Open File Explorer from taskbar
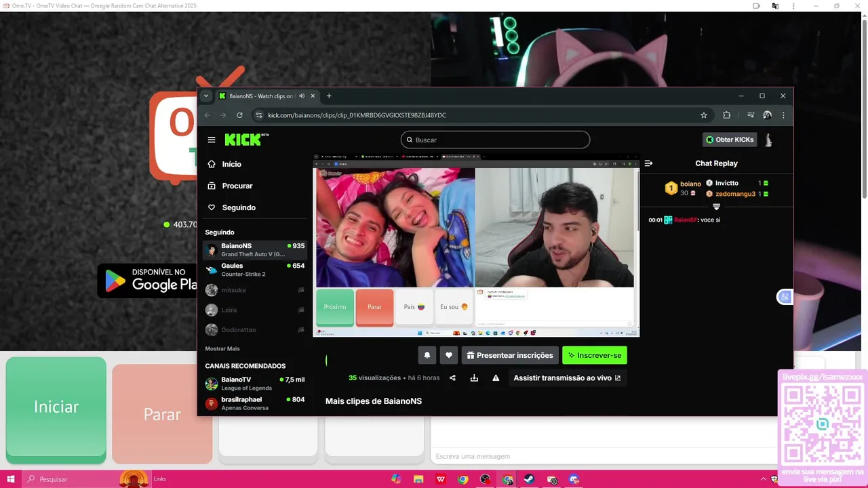The image size is (868, 488). (418, 479)
